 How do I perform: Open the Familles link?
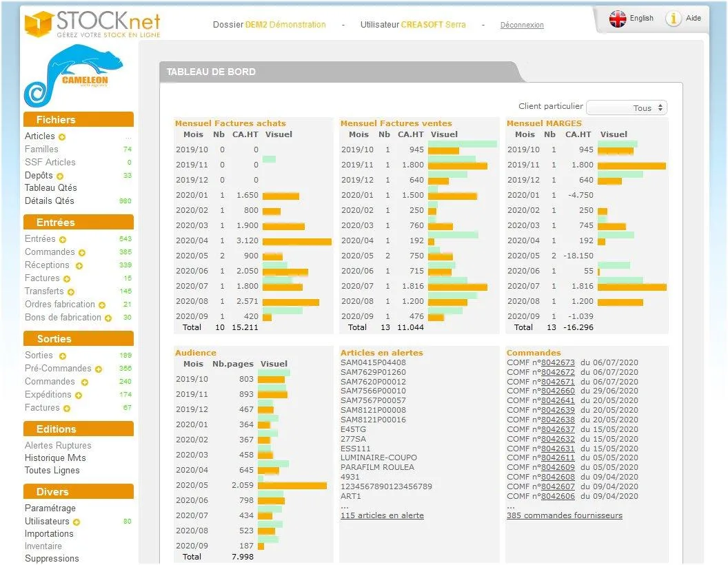41,149
